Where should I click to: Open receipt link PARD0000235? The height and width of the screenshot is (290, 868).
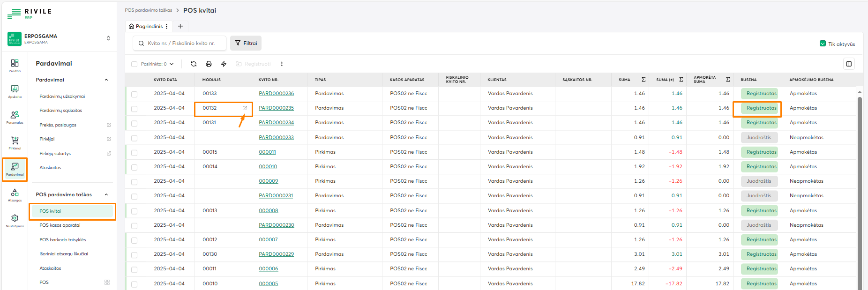tap(276, 108)
